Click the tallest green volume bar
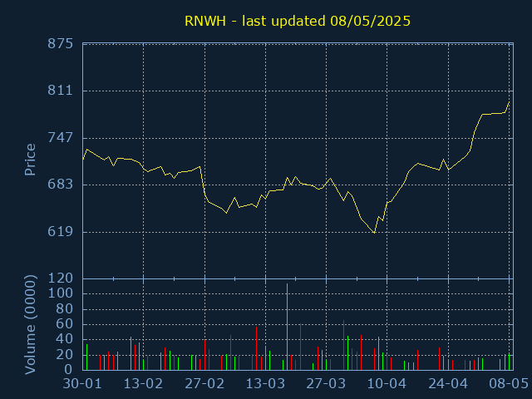Image resolution: width=532 pixels, height=399 pixels. point(287,327)
